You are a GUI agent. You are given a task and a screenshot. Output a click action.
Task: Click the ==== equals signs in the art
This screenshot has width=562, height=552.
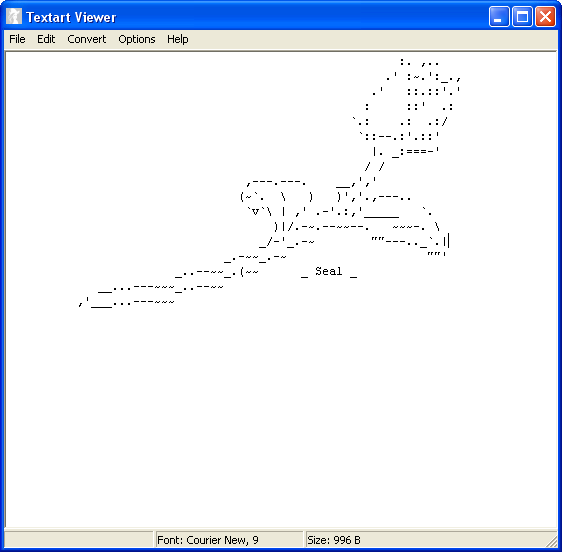[x=416, y=151]
